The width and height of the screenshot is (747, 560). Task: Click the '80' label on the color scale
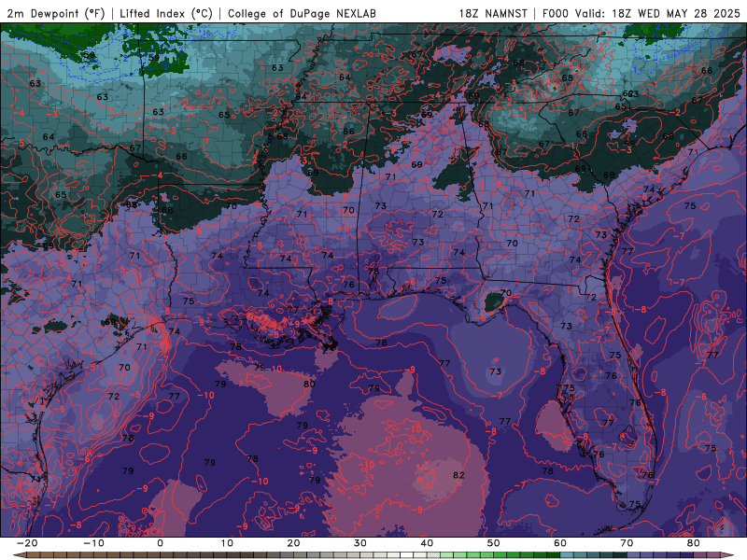[694, 543]
